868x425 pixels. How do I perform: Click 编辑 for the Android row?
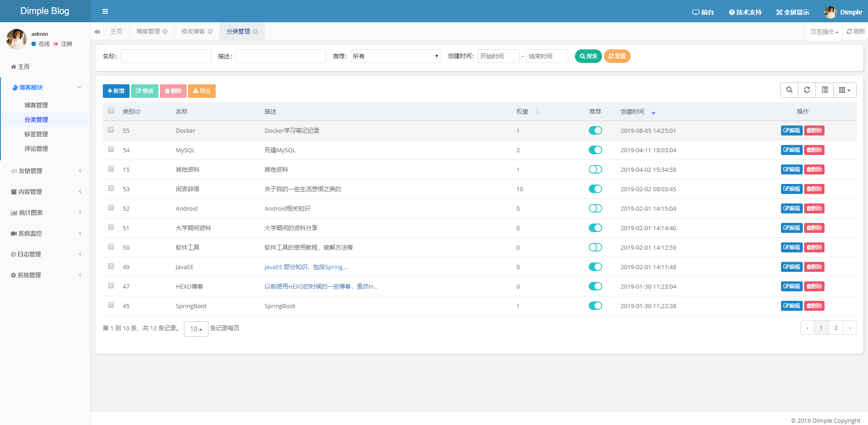(x=791, y=208)
